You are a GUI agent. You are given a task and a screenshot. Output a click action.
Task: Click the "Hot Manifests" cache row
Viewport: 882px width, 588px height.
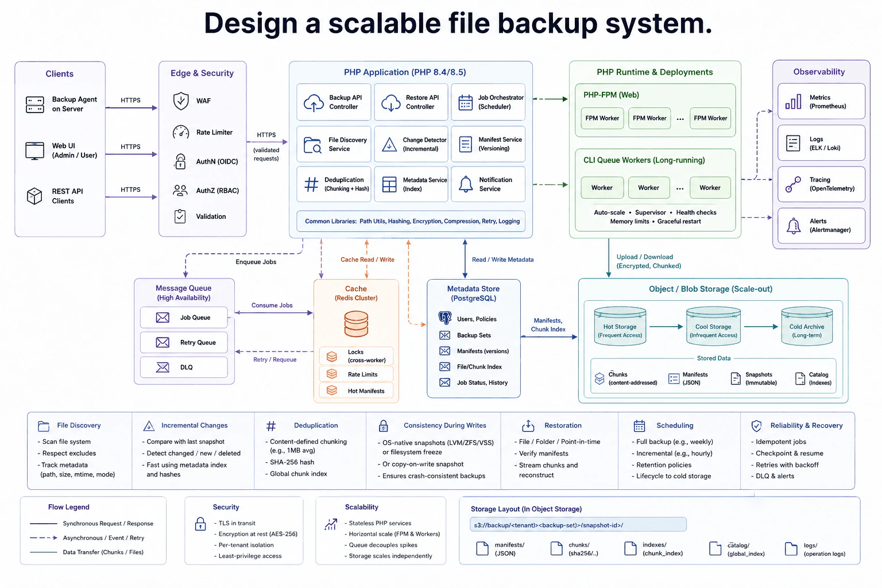(x=357, y=391)
